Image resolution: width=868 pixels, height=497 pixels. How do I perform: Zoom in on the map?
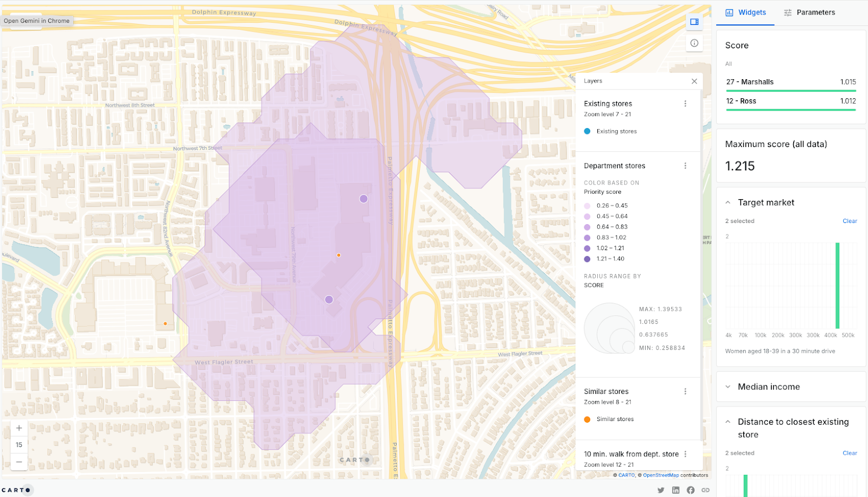19,428
